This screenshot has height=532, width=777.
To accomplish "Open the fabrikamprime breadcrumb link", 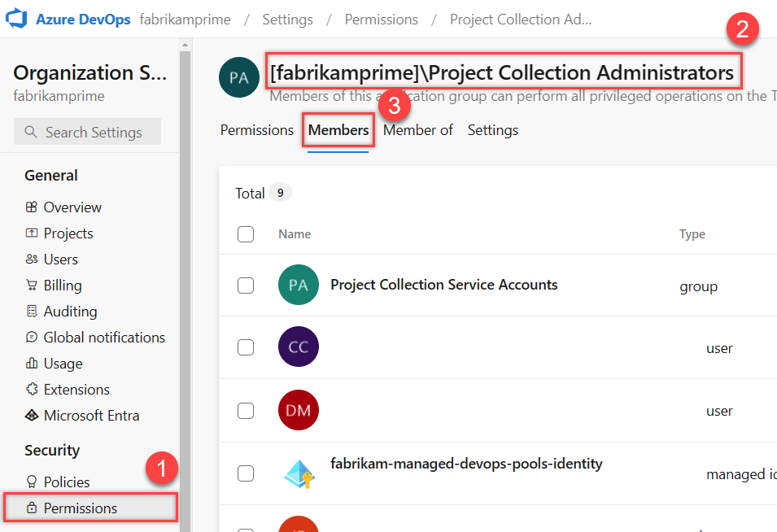I will coord(185,19).
